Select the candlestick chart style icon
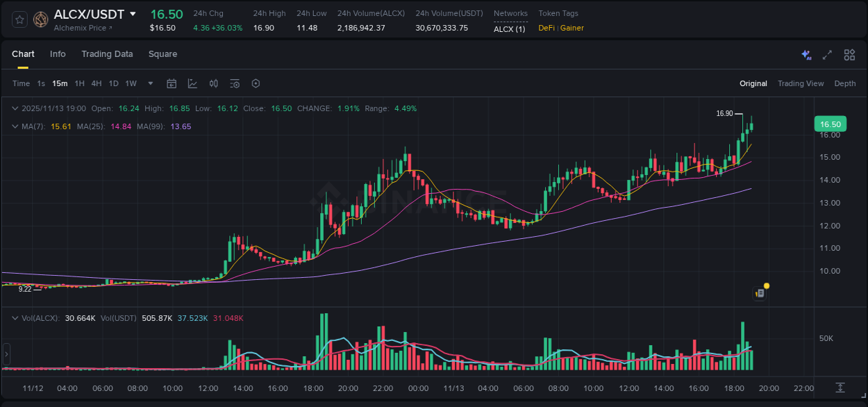The height and width of the screenshot is (407, 868). pos(213,83)
